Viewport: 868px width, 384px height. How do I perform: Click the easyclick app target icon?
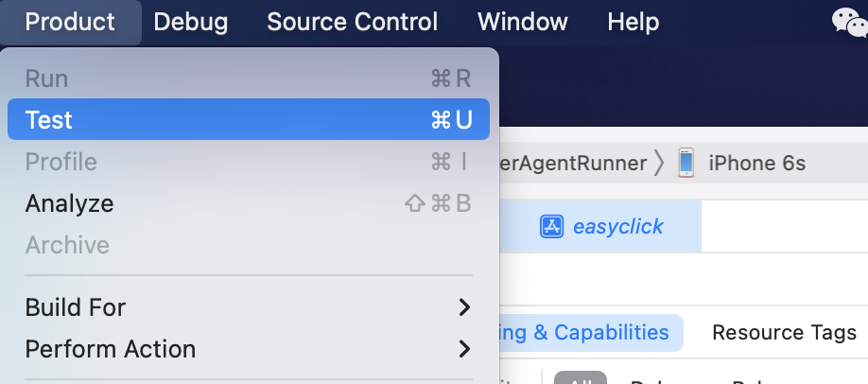click(551, 227)
